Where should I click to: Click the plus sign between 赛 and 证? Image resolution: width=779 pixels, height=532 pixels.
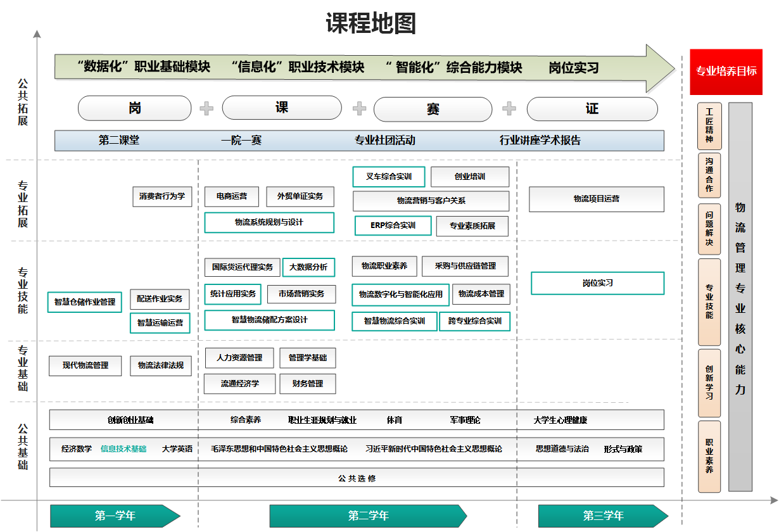pos(509,109)
